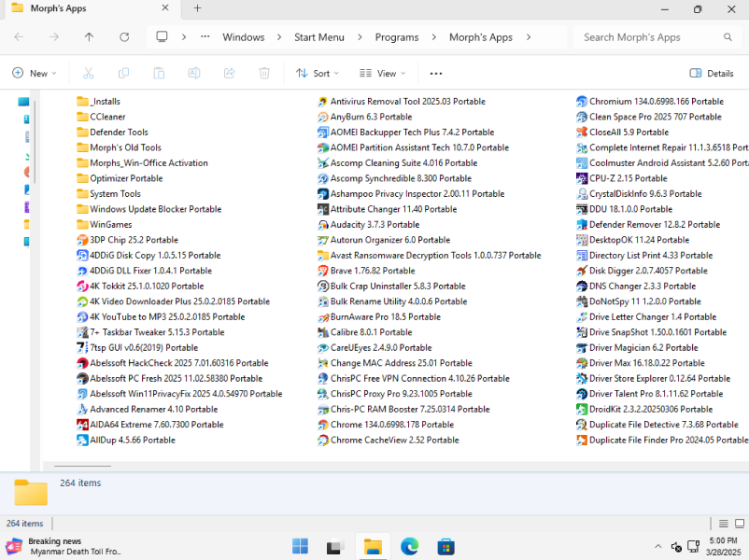The image size is (749, 560).
Task: Select the Audacity 3.7.3 Portable icon
Action: click(323, 224)
